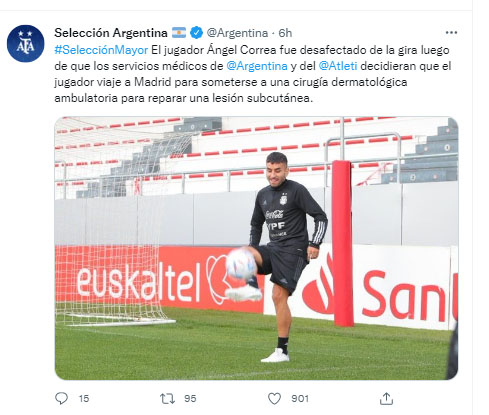This screenshot has height=415, width=489.
Task: Click the reply speech bubble icon
Action: tap(61, 398)
